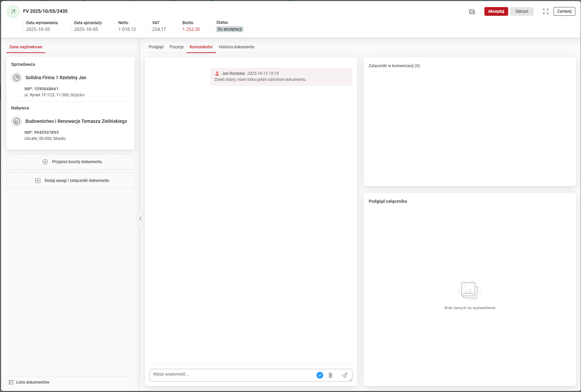Expand document view to fullscreen
This screenshot has width=581, height=392.
click(545, 11)
